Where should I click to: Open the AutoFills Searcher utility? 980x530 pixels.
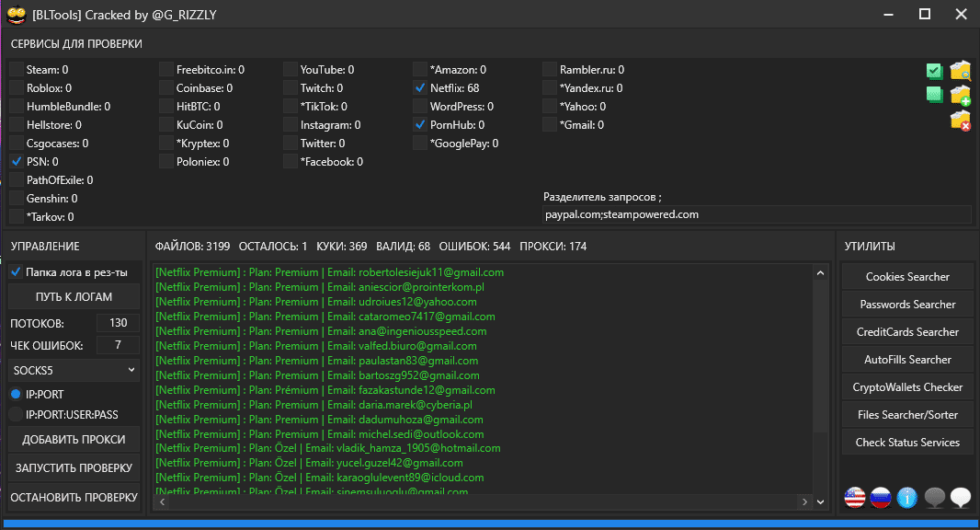[907, 359]
